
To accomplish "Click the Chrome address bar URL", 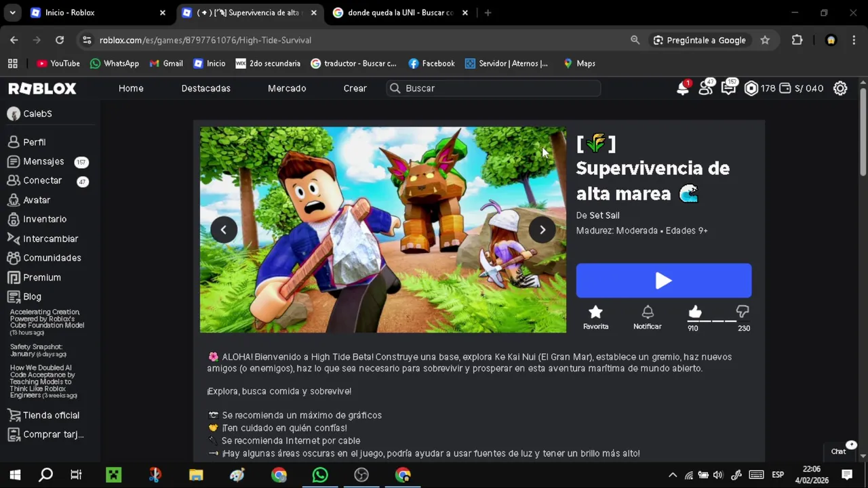I will click(x=205, y=40).
